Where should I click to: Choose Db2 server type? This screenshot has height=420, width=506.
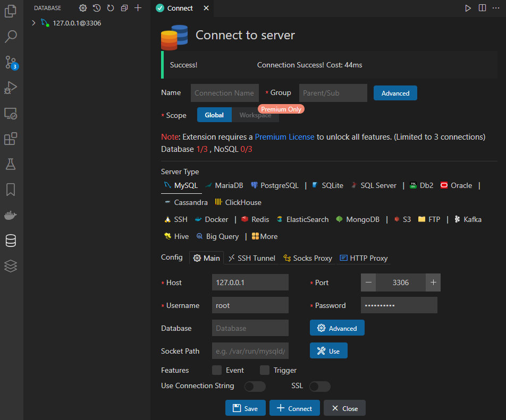(421, 186)
